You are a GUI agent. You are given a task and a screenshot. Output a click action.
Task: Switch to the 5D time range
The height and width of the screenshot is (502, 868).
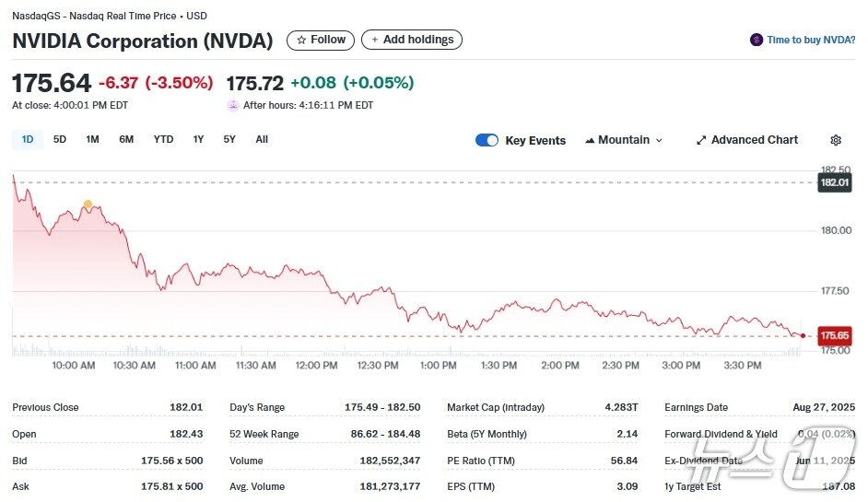[x=60, y=139]
